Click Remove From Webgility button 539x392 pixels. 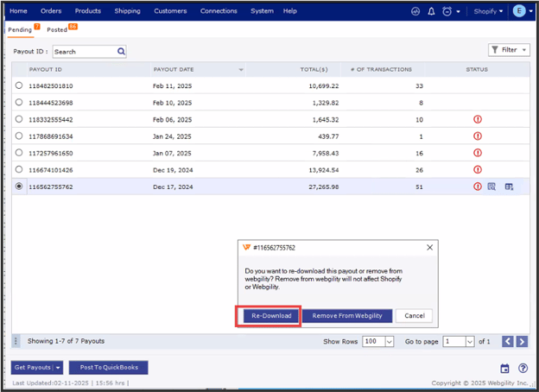pos(347,316)
